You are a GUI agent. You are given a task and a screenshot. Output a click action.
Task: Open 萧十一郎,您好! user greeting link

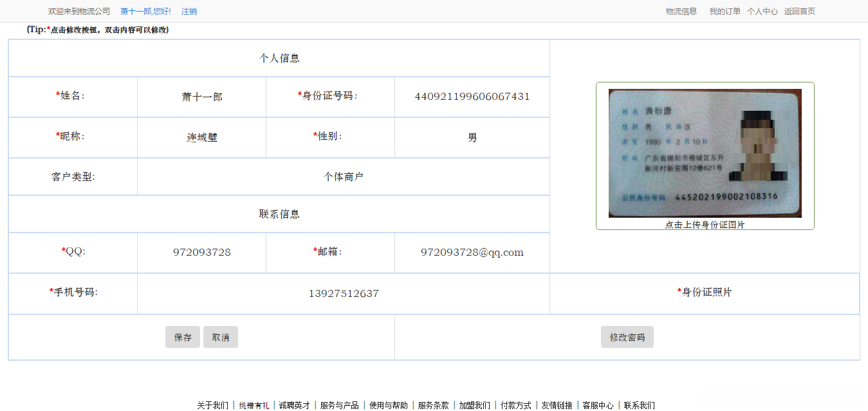pyautogui.click(x=145, y=12)
